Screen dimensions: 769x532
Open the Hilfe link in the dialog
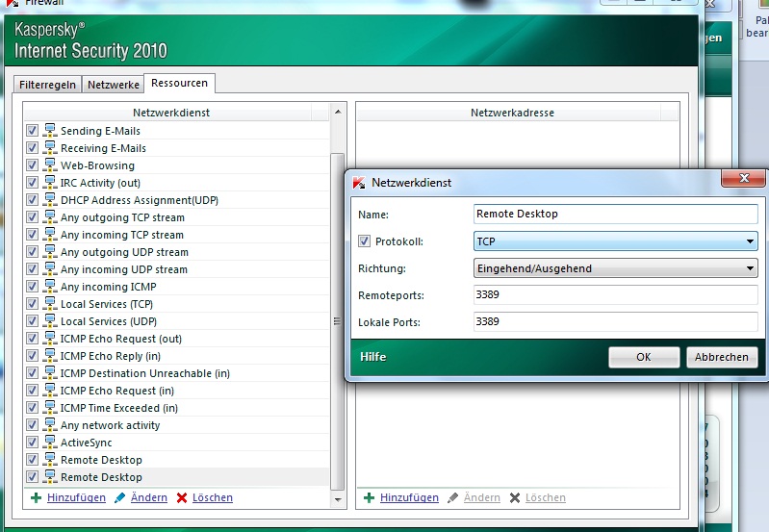373,357
